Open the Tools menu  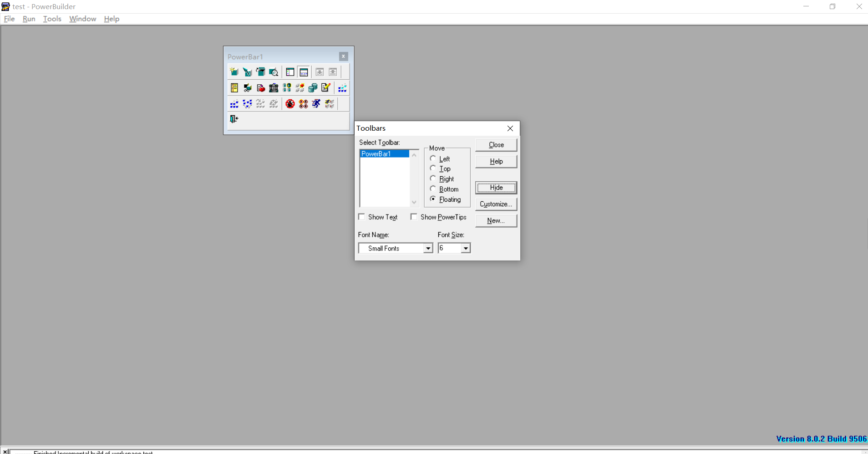(x=52, y=19)
